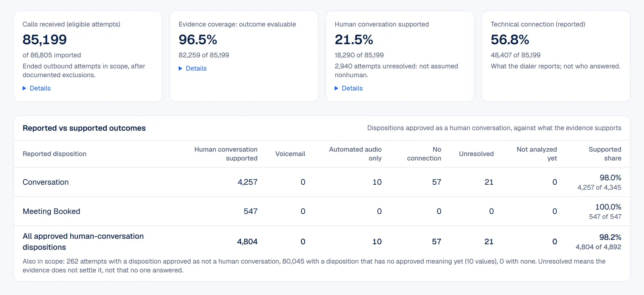Click the 'Not analyzed yet' column header
Image resolution: width=644 pixels, height=295 pixels.
point(537,154)
